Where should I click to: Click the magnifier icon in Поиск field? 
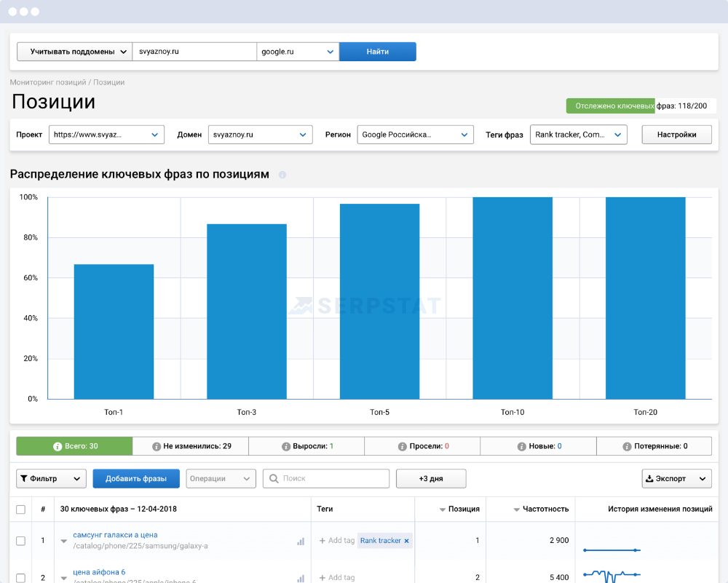(x=274, y=479)
